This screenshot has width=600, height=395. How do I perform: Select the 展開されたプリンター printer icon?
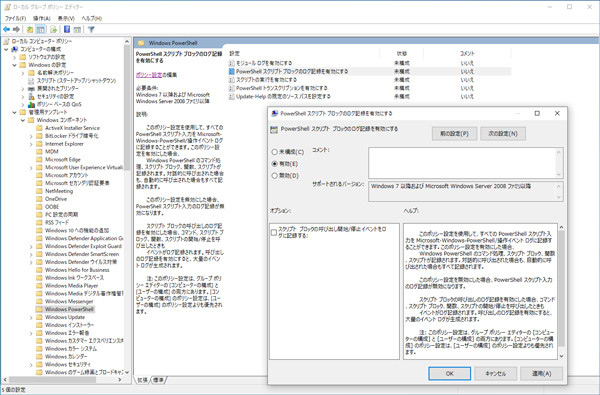click(x=31, y=88)
